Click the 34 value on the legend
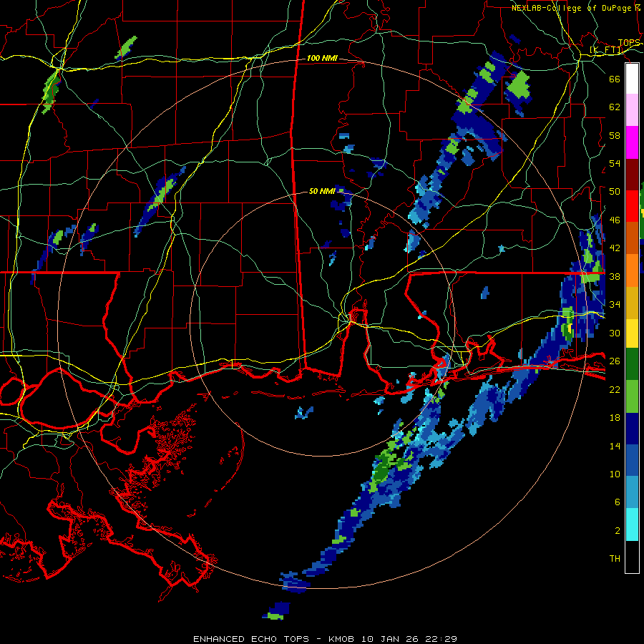 [615, 305]
